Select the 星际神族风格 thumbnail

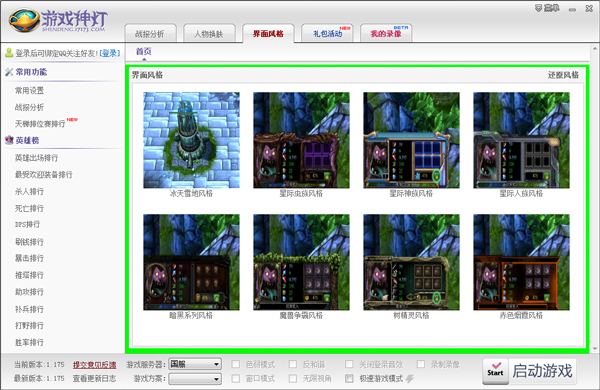[x=411, y=140]
